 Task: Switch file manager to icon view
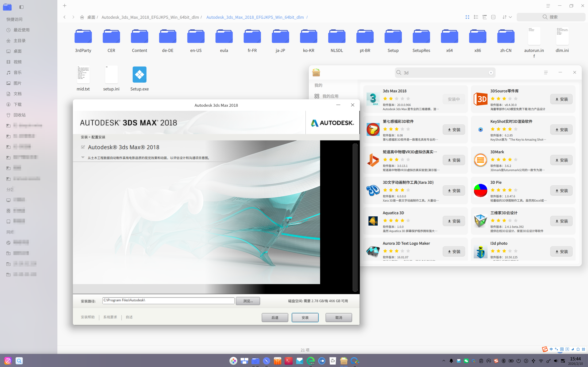(467, 17)
